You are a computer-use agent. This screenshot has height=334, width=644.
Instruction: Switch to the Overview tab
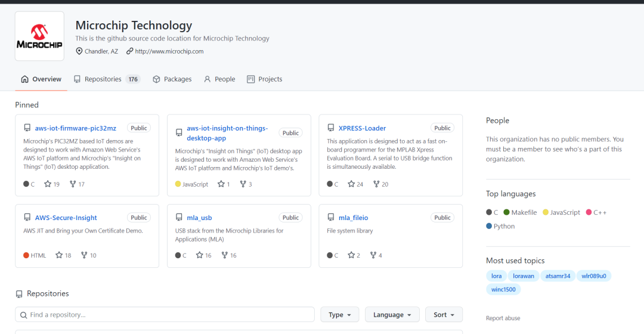pyautogui.click(x=41, y=79)
